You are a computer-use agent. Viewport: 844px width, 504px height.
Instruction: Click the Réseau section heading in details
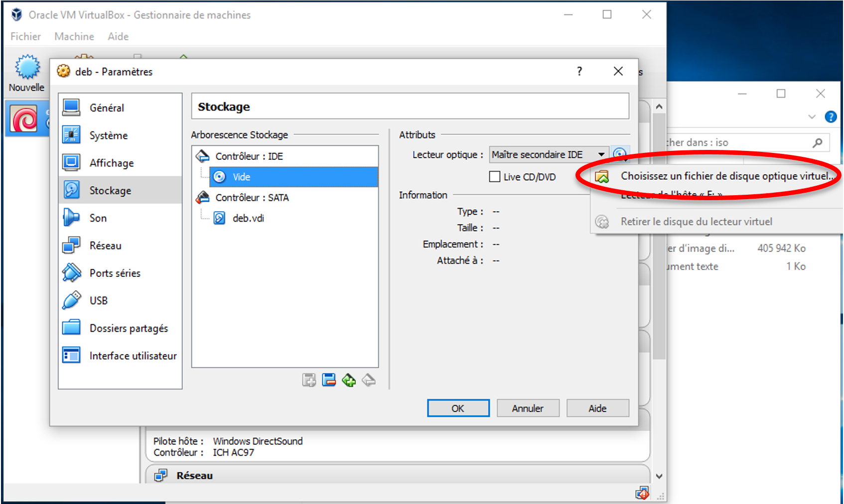[194, 476]
